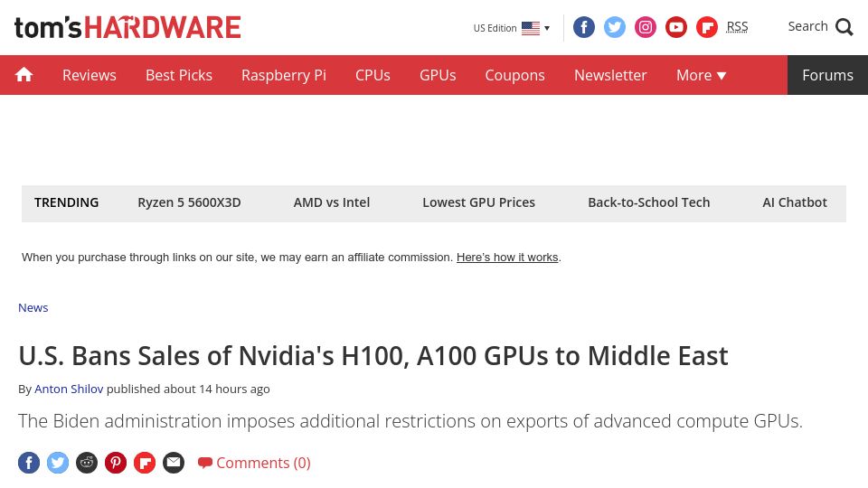Open trending Lowest GPU Prices
The width and height of the screenshot is (868, 488).
point(479,202)
